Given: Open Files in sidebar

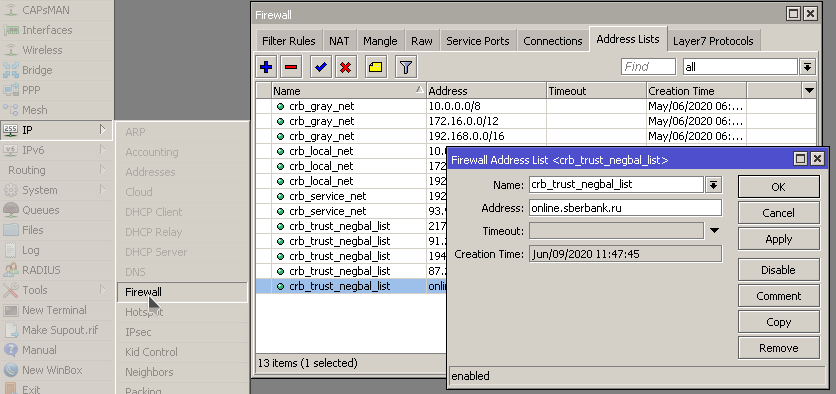Looking at the screenshot, I should (x=57, y=230).
